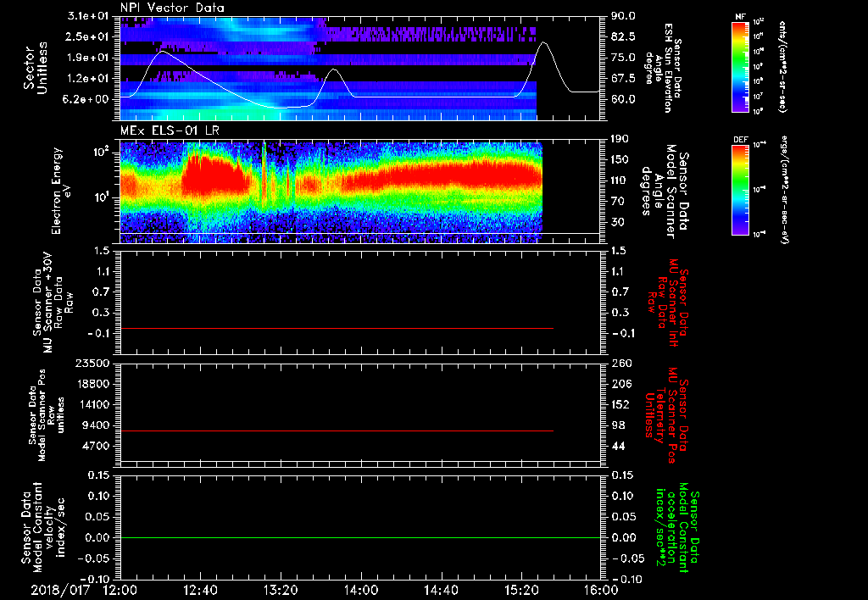Screen dimensions: 868x600
Task: Click the 'NPI Vector Data' panel title
Action: pyautogui.click(x=172, y=8)
